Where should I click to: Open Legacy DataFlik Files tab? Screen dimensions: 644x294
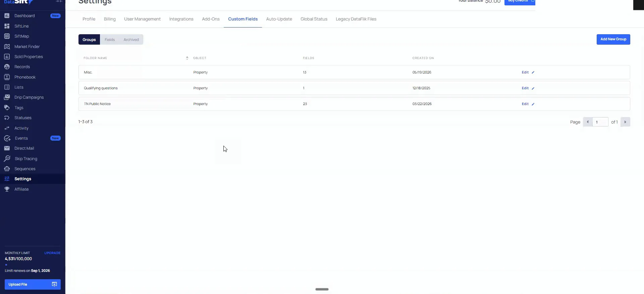coord(356,19)
